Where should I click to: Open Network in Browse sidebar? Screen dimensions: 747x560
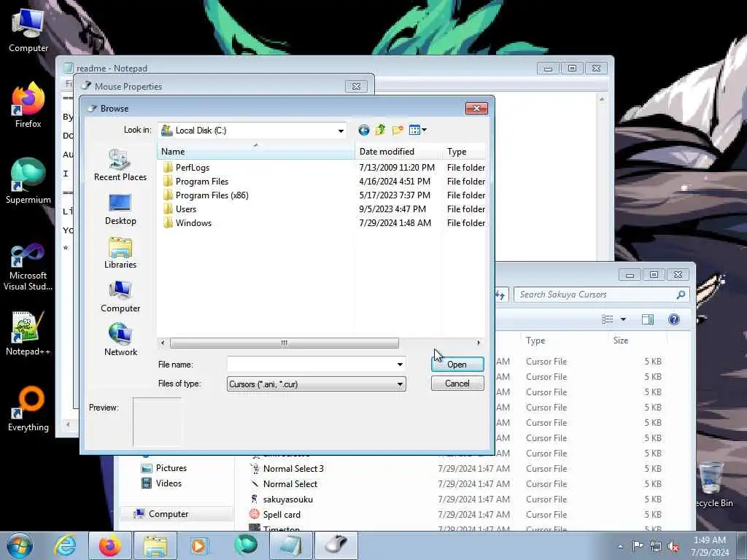click(x=120, y=340)
